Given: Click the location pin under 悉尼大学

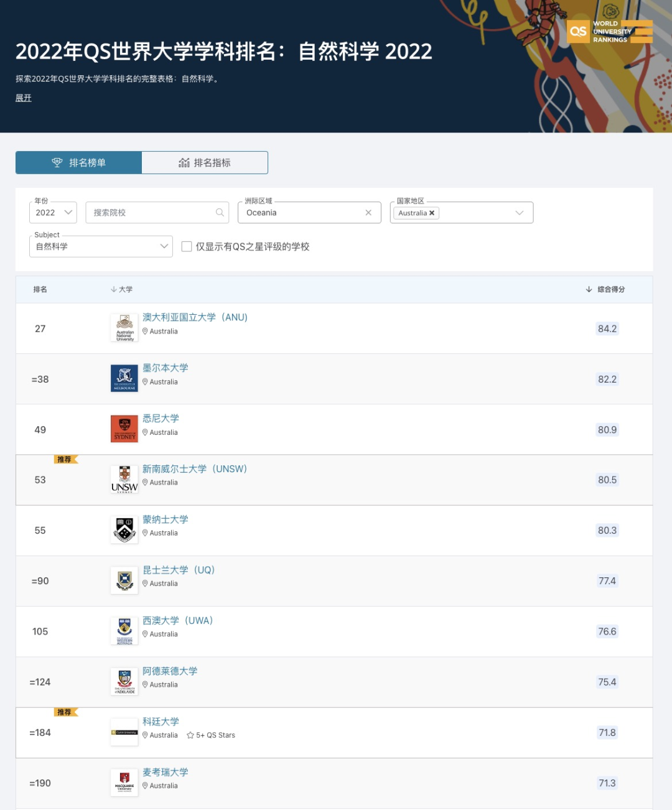Looking at the screenshot, I should pyautogui.click(x=145, y=432).
